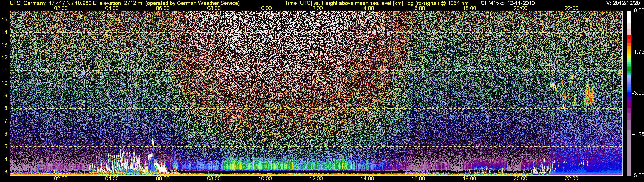644x182 pixels.
Task: Click the '18:00' label on the bottom time axis
Action: (469, 179)
